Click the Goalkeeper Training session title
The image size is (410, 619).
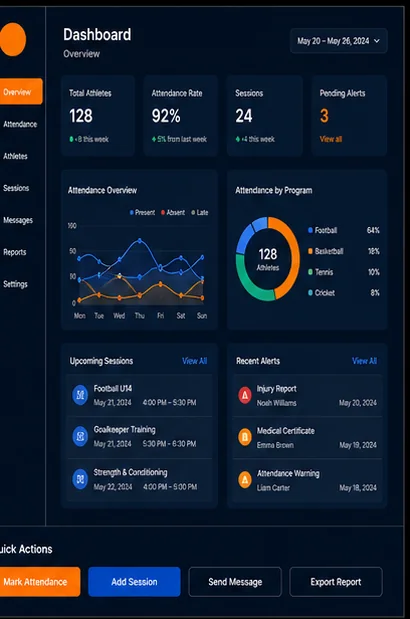[124, 430]
